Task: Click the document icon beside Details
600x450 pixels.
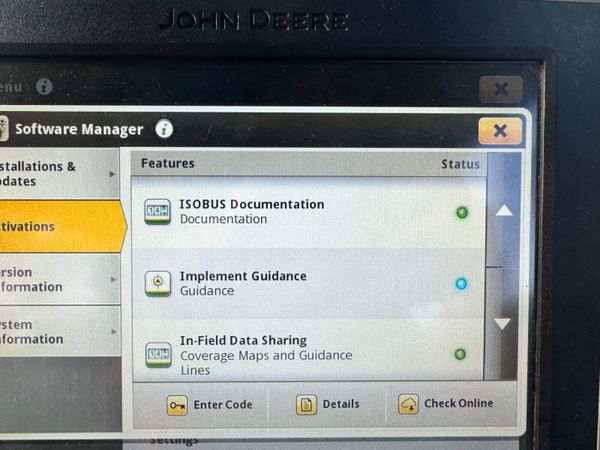Action: 306,404
